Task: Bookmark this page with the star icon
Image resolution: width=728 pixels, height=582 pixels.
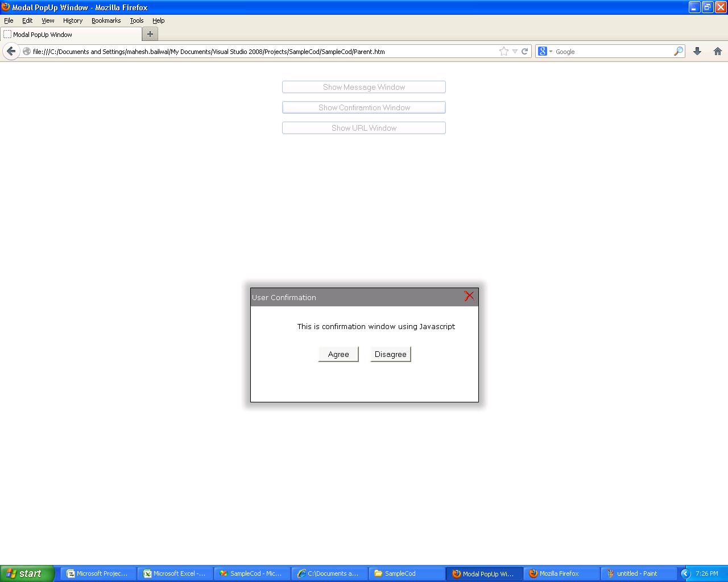Action: [x=503, y=51]
